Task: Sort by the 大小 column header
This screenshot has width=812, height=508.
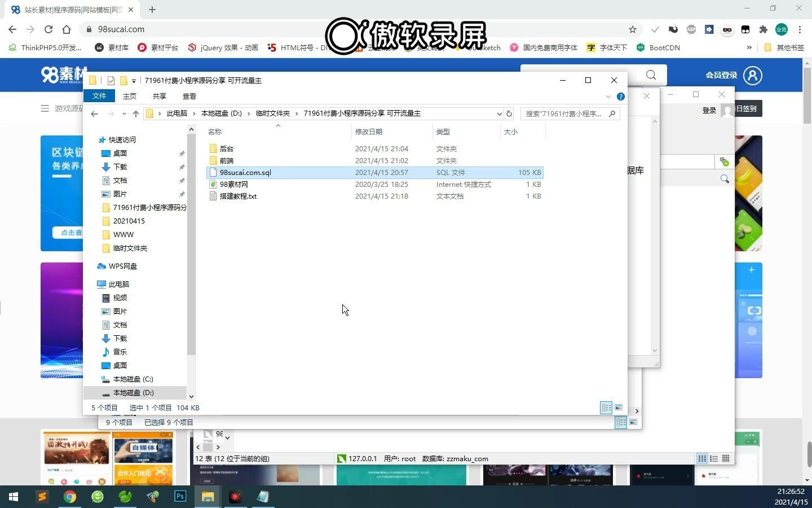Action: (523, 132)
